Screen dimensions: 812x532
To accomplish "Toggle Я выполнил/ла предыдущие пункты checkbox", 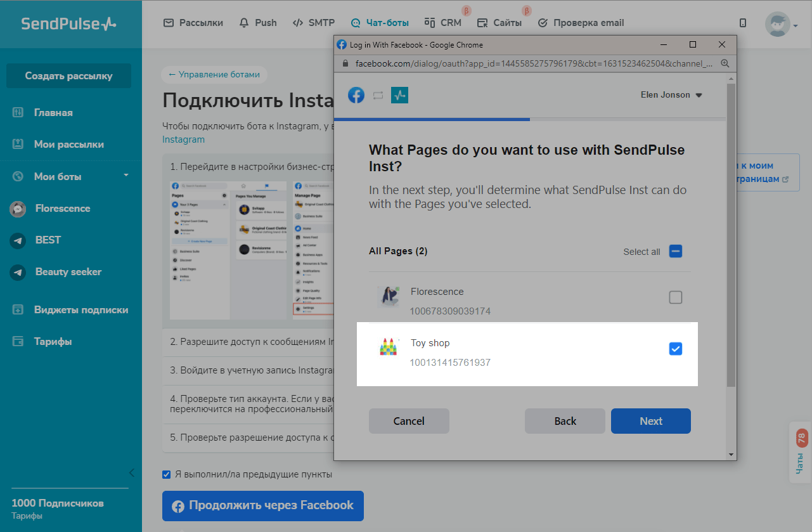I will coord(167,474).
